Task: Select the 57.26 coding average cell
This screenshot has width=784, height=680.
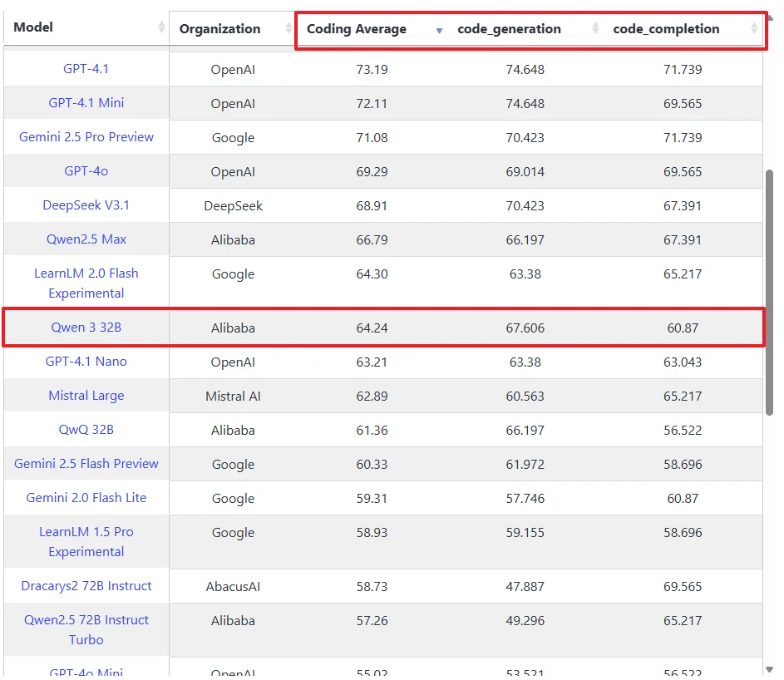Action: (372, 620)
